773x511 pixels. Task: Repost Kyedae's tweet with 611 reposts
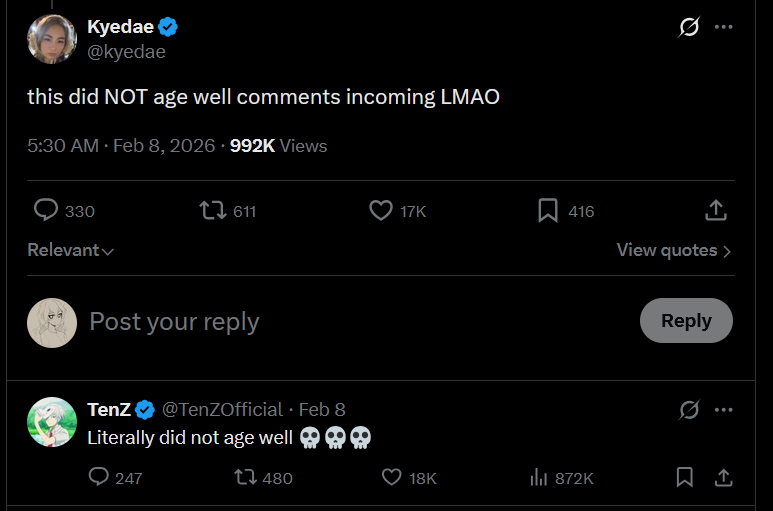tap(212, 210)
